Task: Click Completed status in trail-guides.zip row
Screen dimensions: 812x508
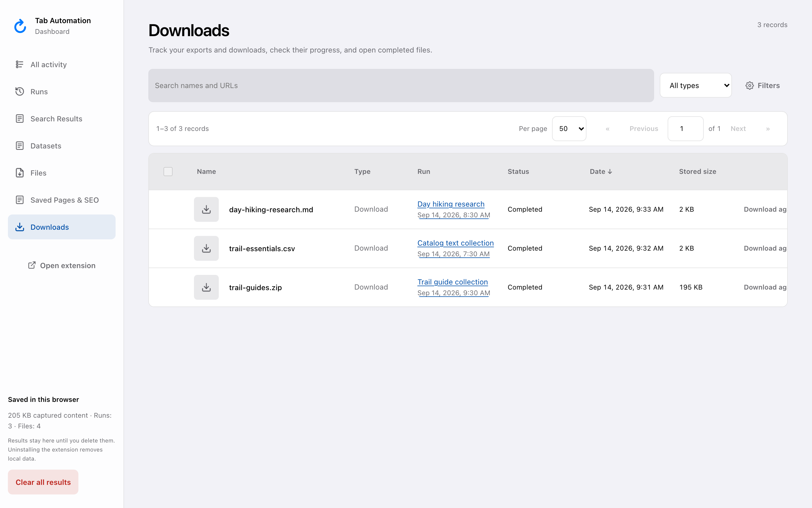Action: [525, 287]
